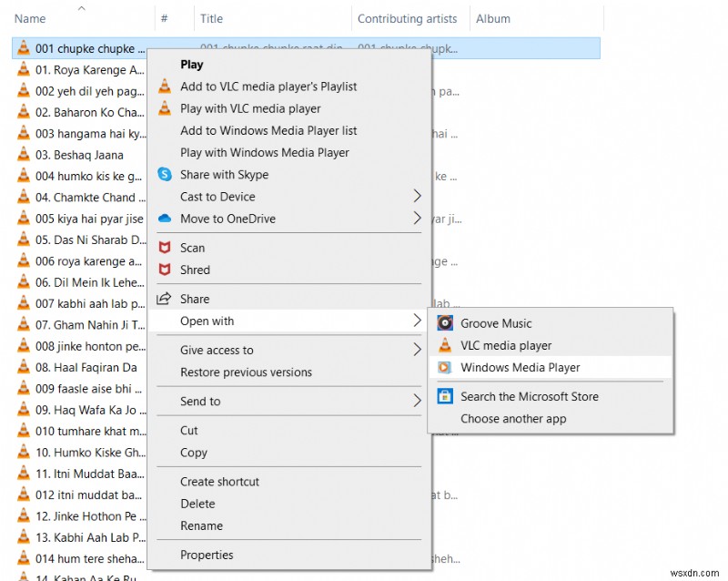Click the Share icon above Open with

(x=166, y=298)
